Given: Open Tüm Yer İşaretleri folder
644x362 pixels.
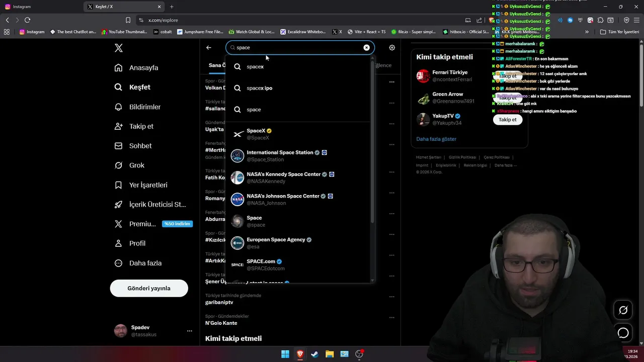Looking at the screenshot, I should click(x=619, y=32).
